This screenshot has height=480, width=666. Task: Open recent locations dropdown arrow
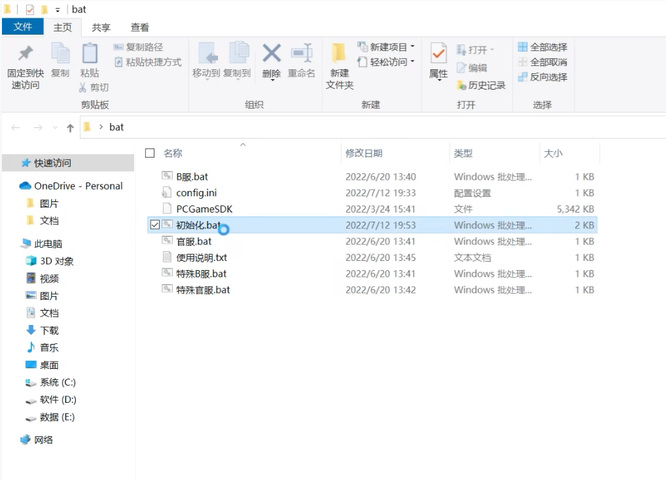tap(55, 127)
